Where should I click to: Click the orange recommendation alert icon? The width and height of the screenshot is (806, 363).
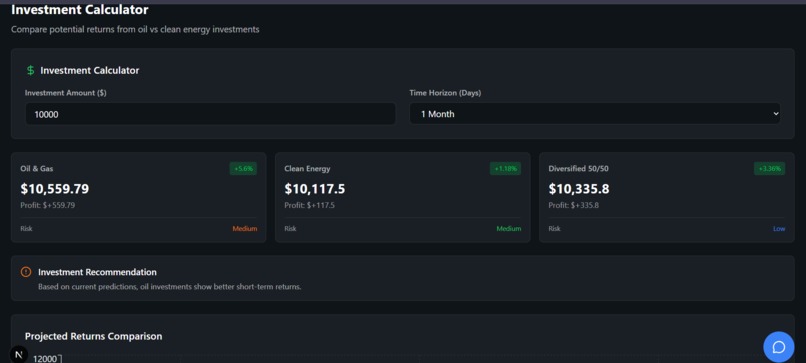pyautogui.click(x=26, y=272)
